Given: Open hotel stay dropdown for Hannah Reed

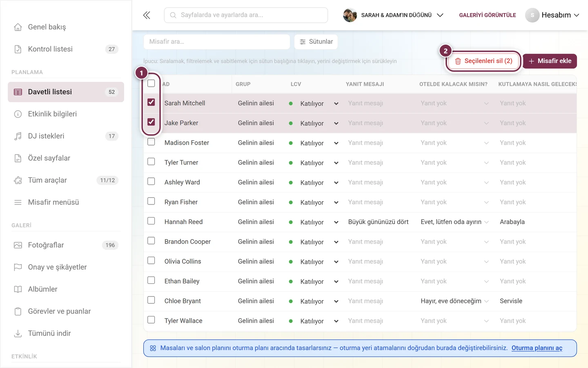Looking at the screenshot, I should [486, 222].
